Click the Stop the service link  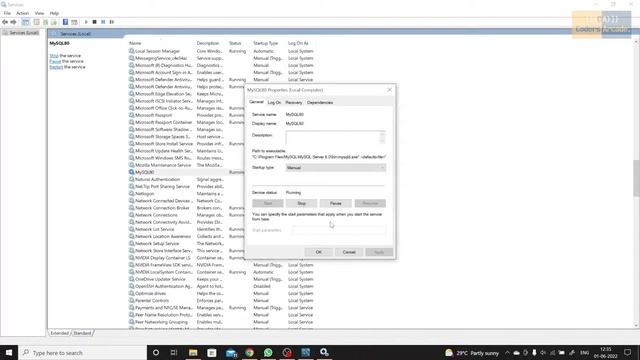pyautogui.click(x=54, y=56)
